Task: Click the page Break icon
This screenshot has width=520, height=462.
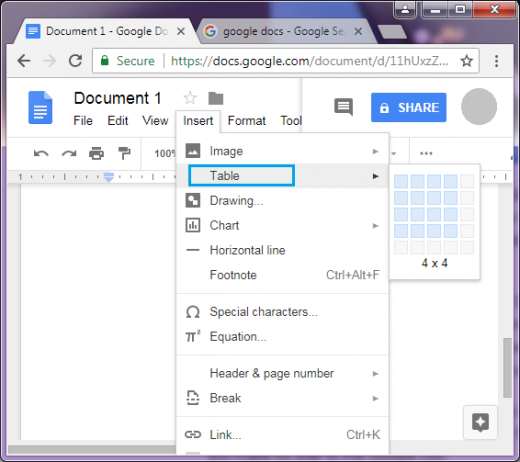Action: (x=193, y=398)
